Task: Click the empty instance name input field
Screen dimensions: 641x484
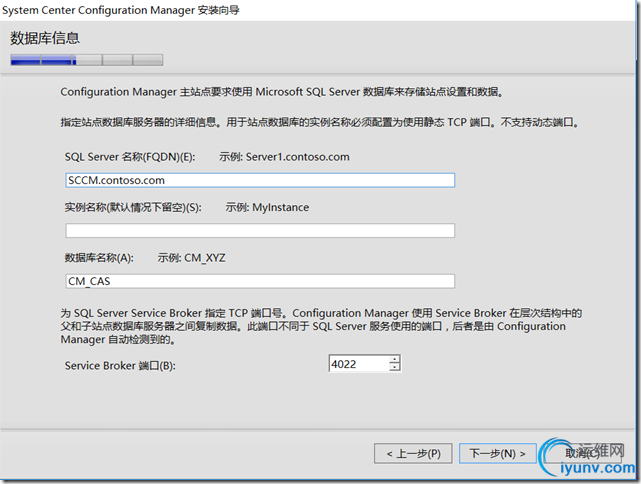Action: (x=260, y=231)
